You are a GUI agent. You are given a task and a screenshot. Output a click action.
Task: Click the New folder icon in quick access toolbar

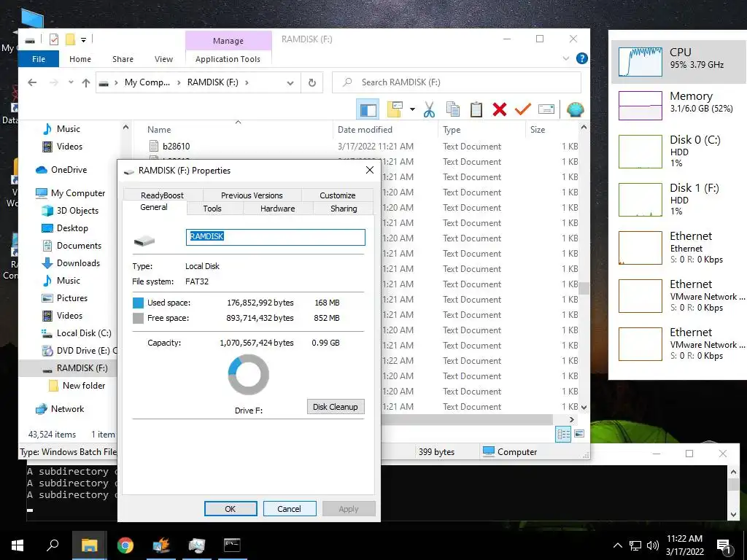tap(70, 39)
